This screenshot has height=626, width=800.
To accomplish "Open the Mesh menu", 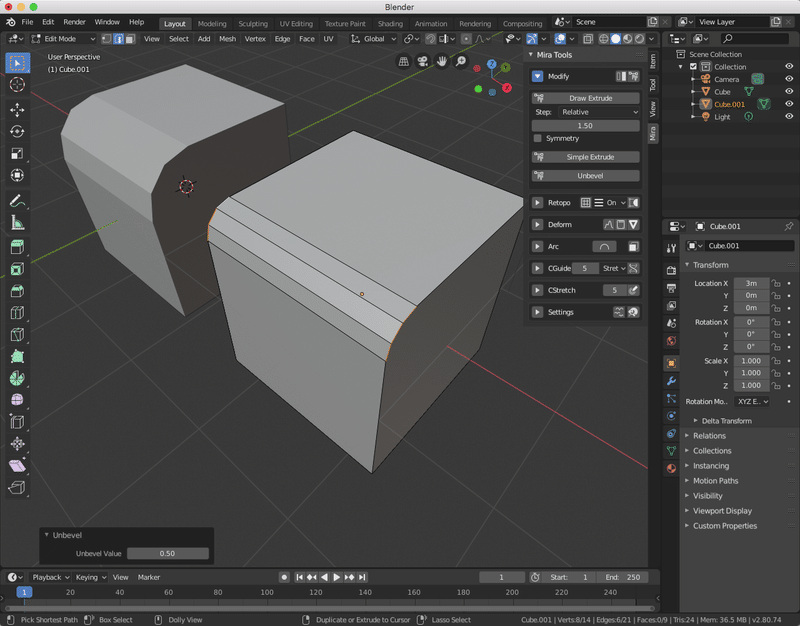I will (x=227, y=39).
